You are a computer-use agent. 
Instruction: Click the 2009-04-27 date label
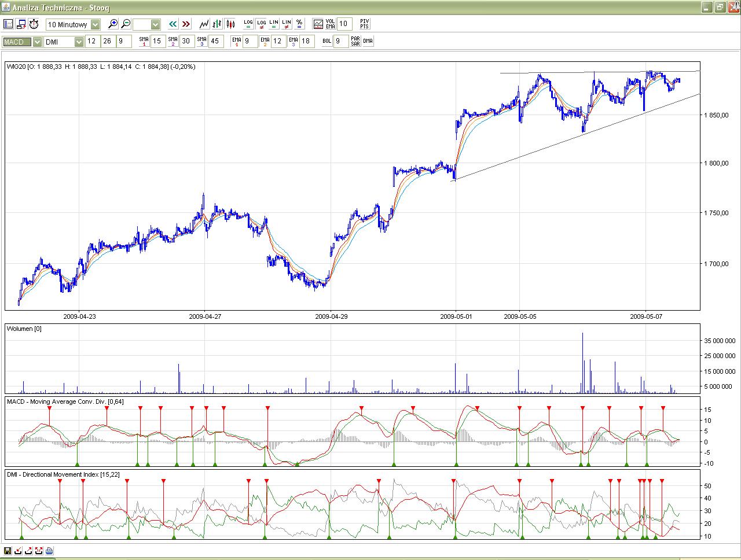tap(205, 316)
